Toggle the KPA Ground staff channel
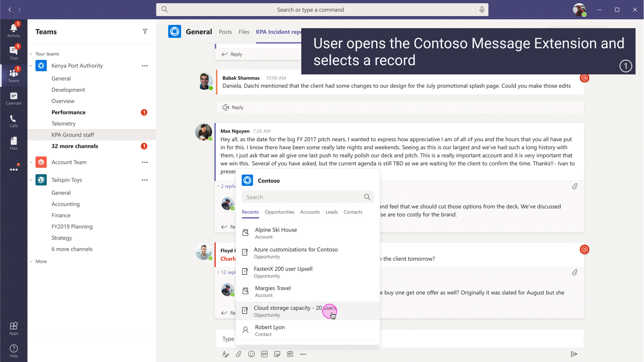Image resolution: width=644 pixels, height=362 pixels. [x=73, y=134]
